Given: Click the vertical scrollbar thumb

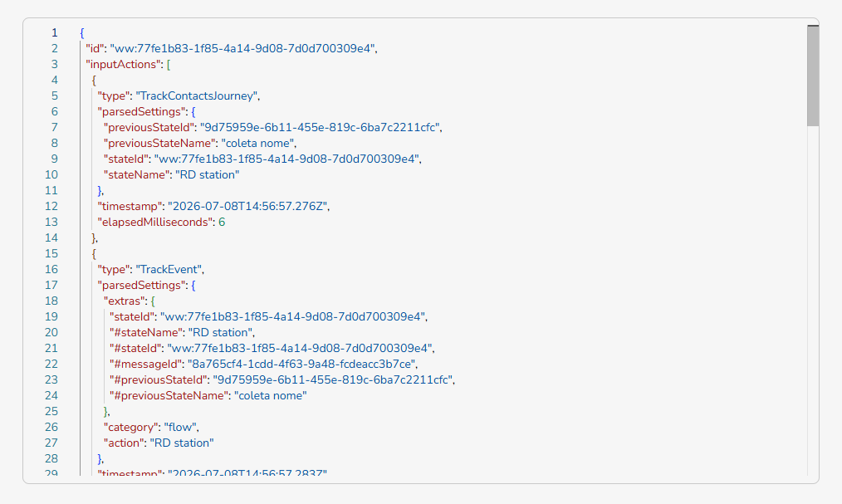Looking at the screenshot, I should [x=812, y=76].
